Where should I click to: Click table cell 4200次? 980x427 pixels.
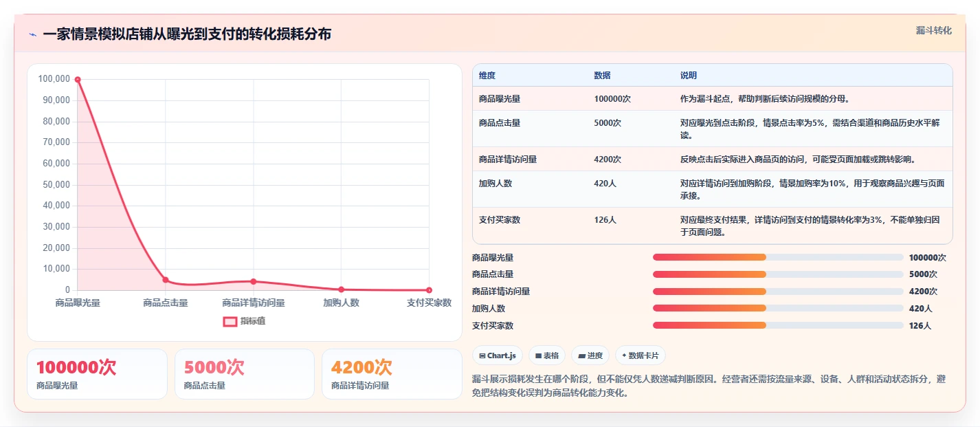(x=608, y=160)
